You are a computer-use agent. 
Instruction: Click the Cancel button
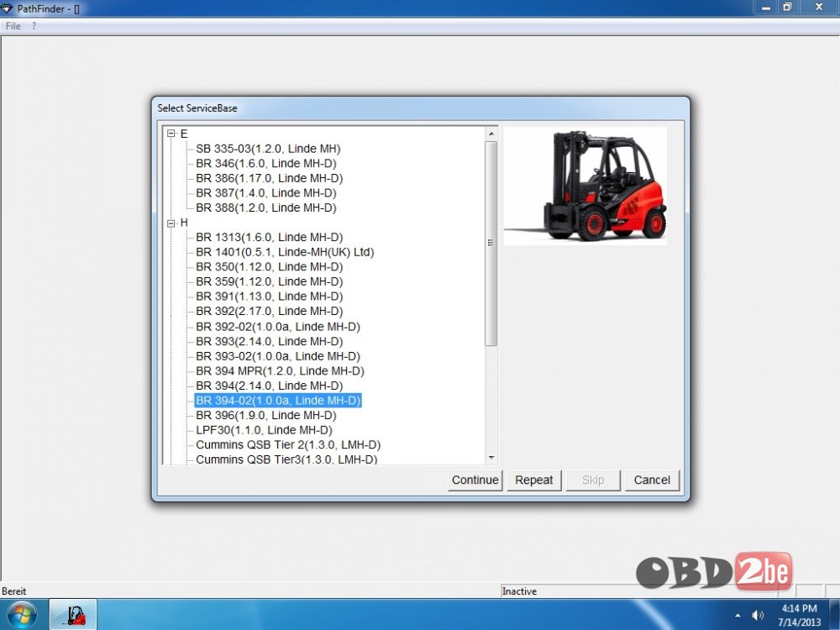pos(652,480)
